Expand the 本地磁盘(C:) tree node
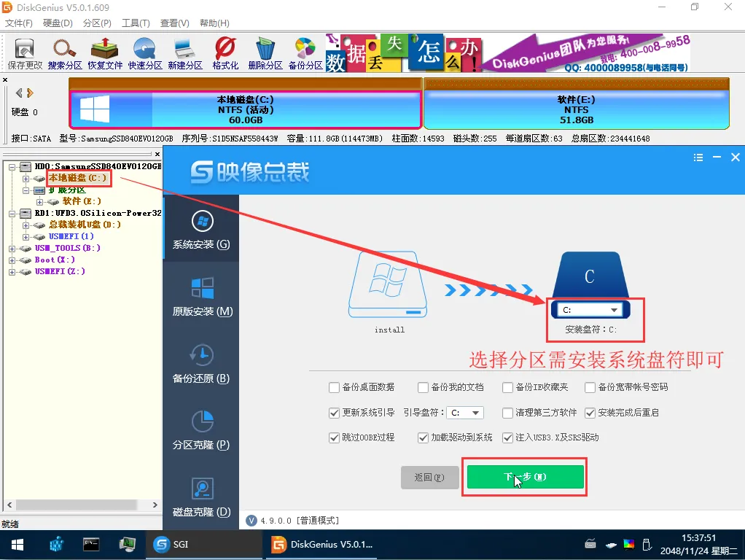Screen dimensions: 745x560 pos(26,179)
